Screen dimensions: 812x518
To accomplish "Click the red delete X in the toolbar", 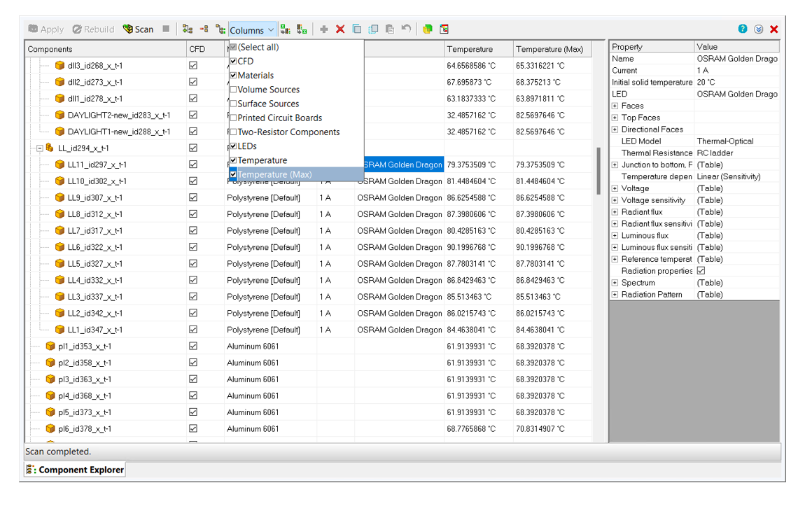I will [x=340, y=29].
